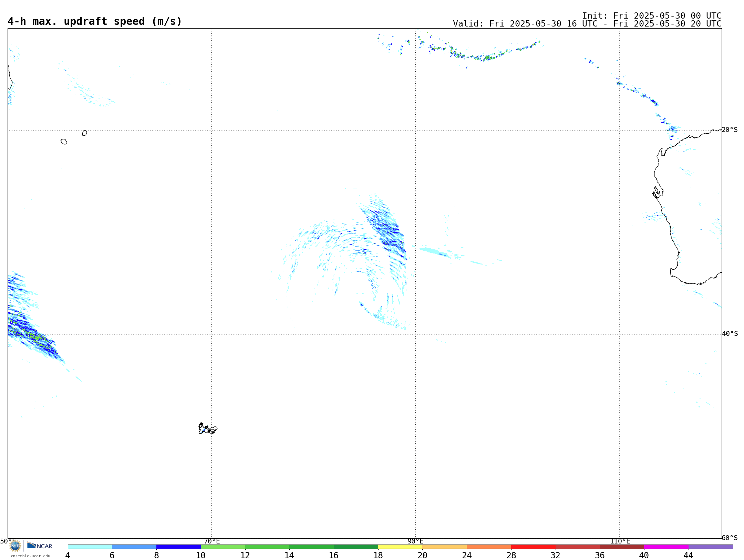
Task: Click the colorbar tick label 10
Action: point(201,555)
